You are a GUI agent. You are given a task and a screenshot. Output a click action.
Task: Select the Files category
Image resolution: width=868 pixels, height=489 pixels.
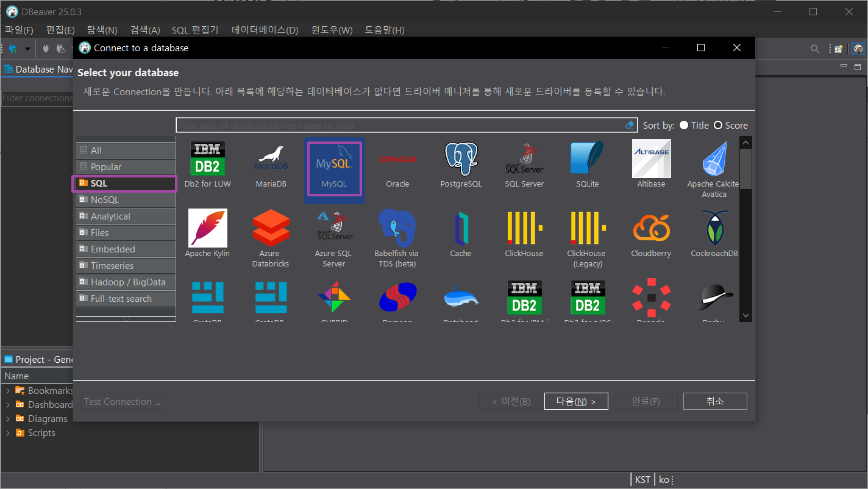126,232
